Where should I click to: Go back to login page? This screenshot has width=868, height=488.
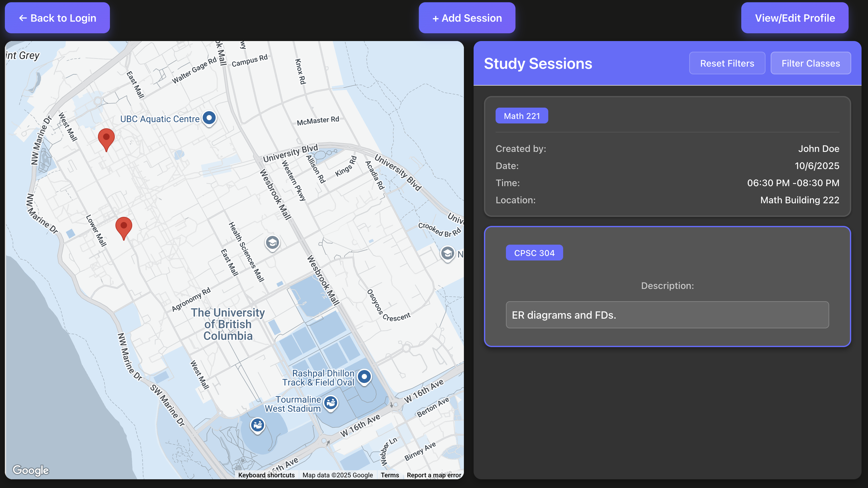click(x=57, y=18)
